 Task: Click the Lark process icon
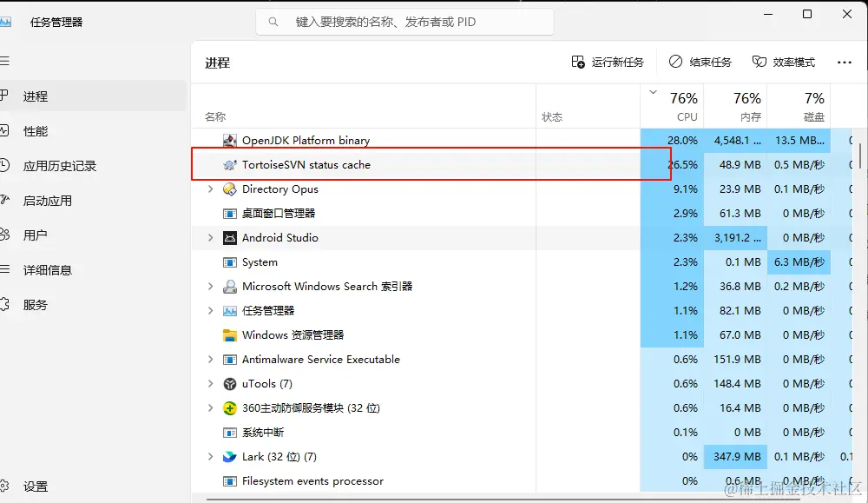tap(229, 456)
